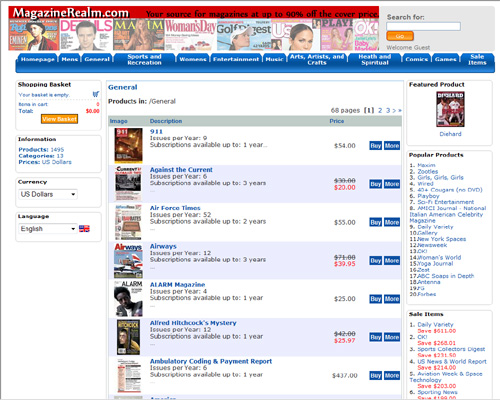
Task: Open Ambulatory Coding & Payment Report link
Action: tap(211, 361)
